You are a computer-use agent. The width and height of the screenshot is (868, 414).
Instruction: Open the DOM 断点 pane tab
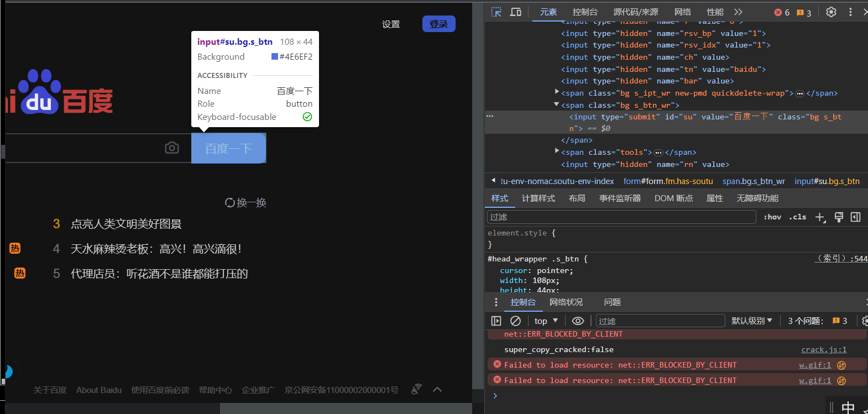point(673,198)
